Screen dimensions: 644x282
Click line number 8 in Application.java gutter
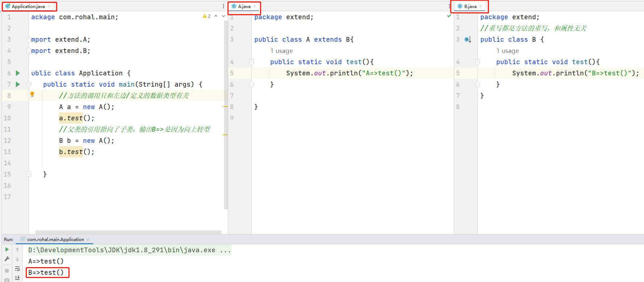coord(9,96)
